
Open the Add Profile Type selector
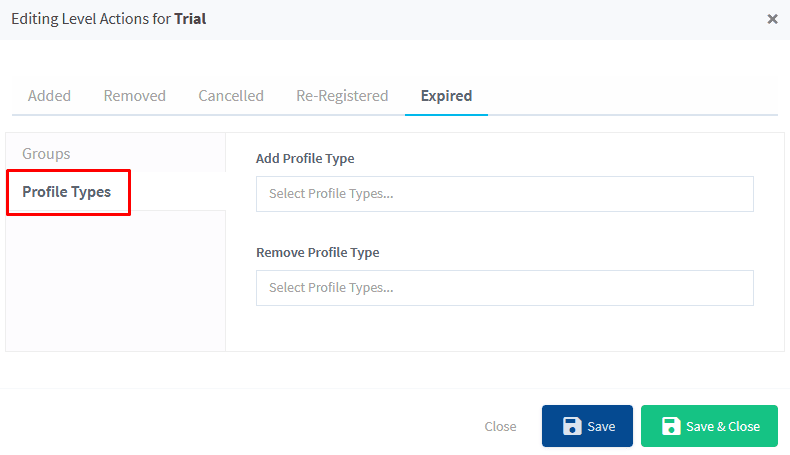coord(505,194)
